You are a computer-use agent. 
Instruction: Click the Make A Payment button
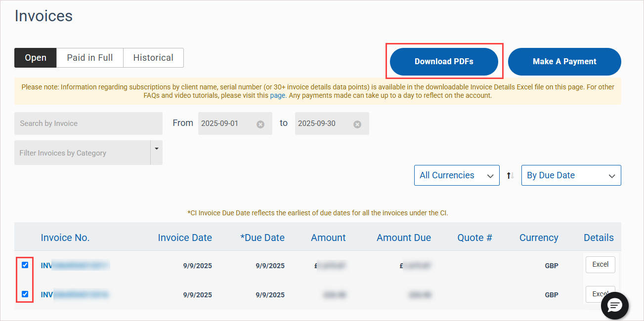(x=564, y=62)
